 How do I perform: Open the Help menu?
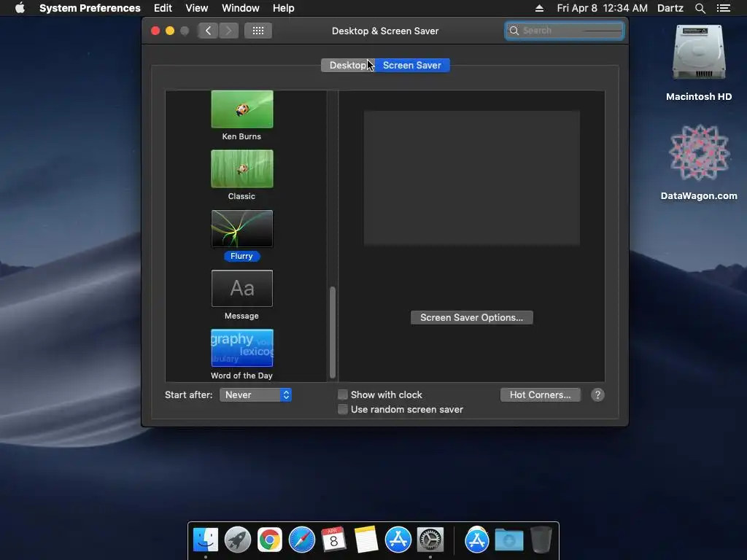point(284,8)
